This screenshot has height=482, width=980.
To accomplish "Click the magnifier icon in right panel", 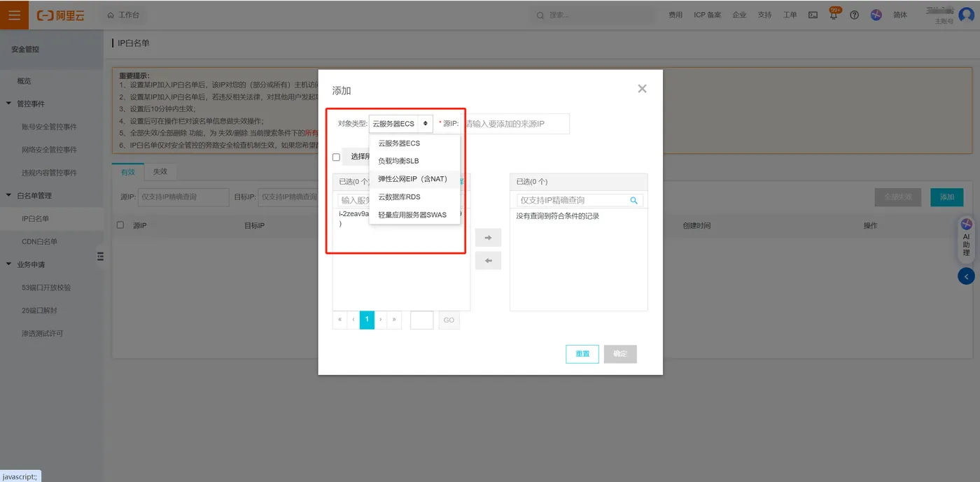I will coord(634,200).
